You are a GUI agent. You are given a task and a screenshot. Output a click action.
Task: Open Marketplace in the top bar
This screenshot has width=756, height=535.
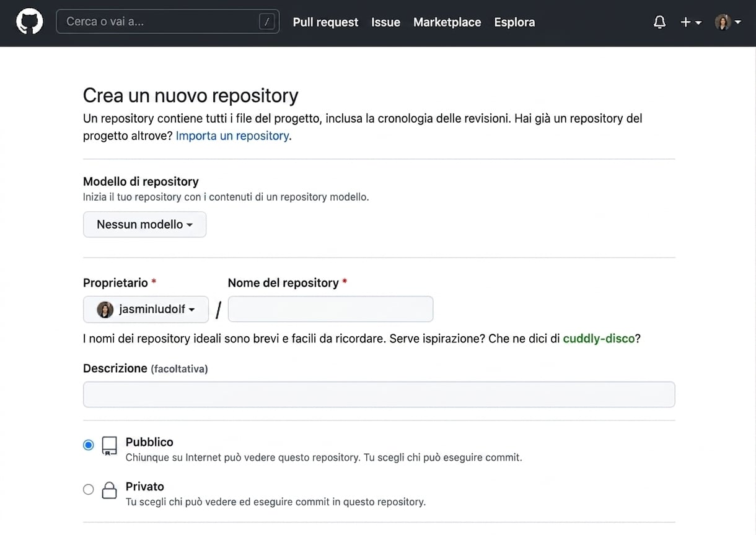coord(447,22)
